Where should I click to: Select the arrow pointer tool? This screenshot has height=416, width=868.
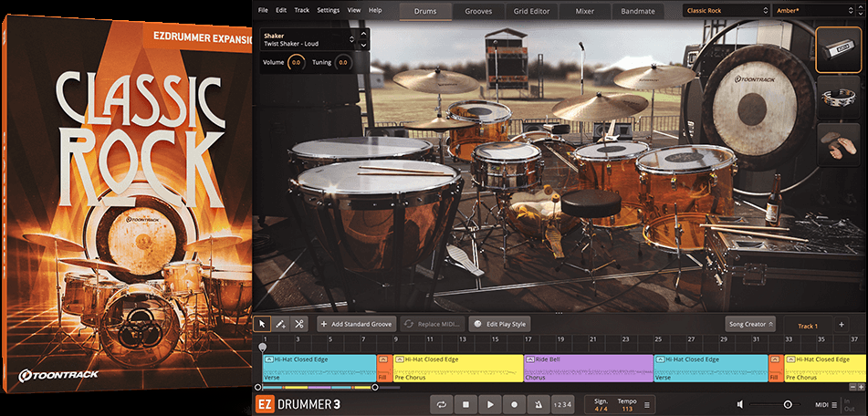(262, 324)
